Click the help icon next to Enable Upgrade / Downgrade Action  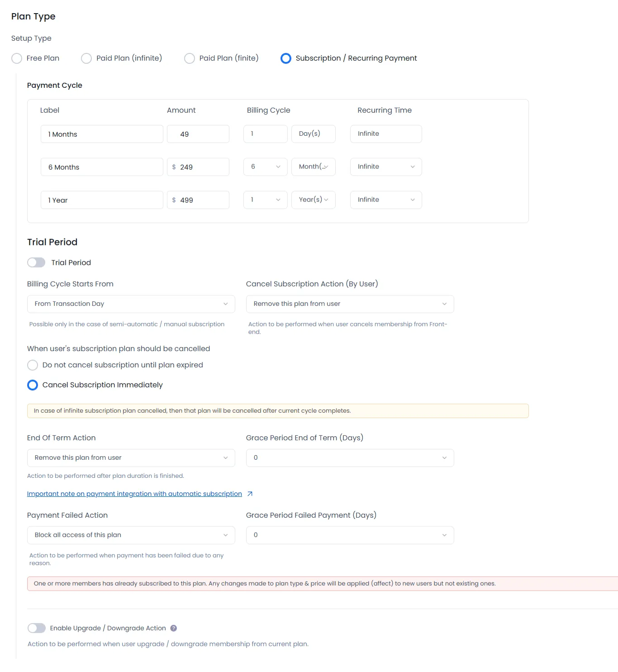coord(173,628)
